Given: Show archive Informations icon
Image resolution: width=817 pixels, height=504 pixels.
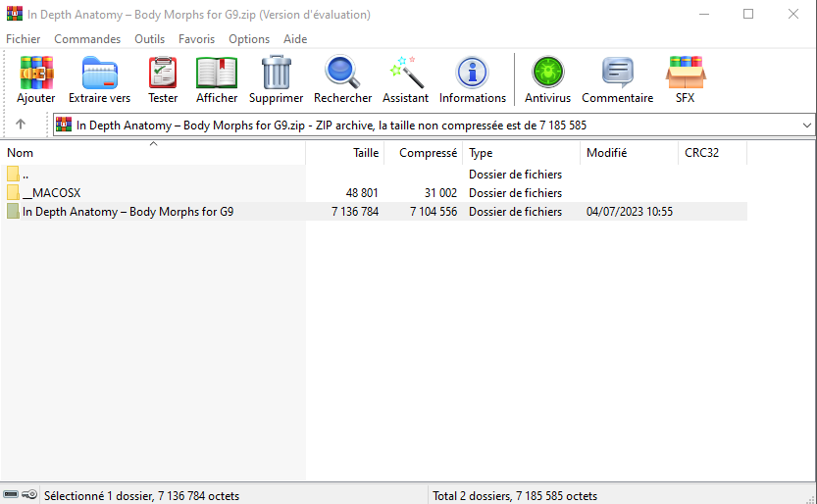Looking at the screenshot, I should pos(472,73).
